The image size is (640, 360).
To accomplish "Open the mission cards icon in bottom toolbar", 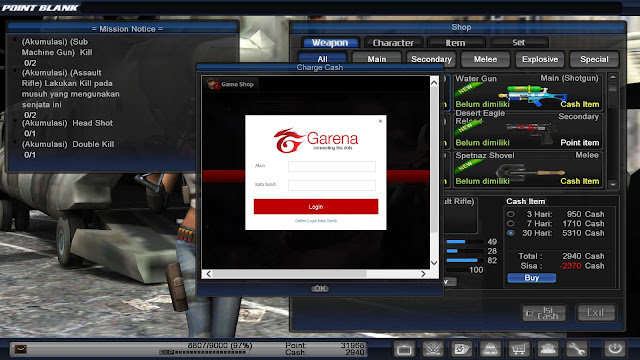I will click(x=461, y=349).
